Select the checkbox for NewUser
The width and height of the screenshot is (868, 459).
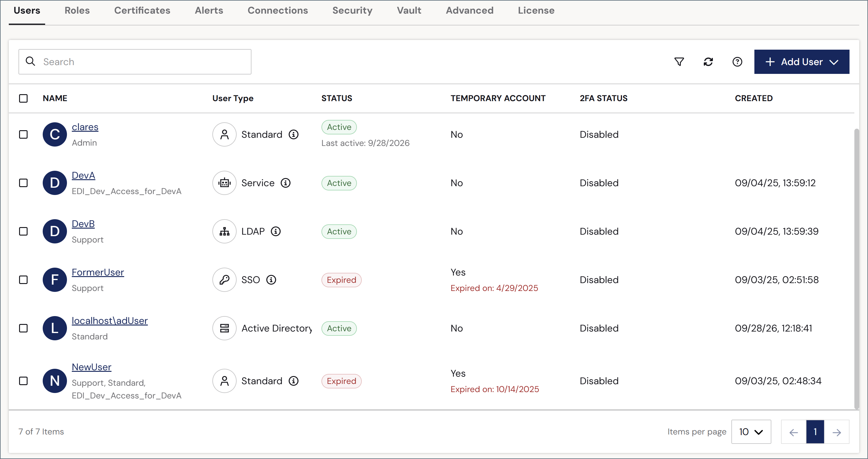point(23,381)
